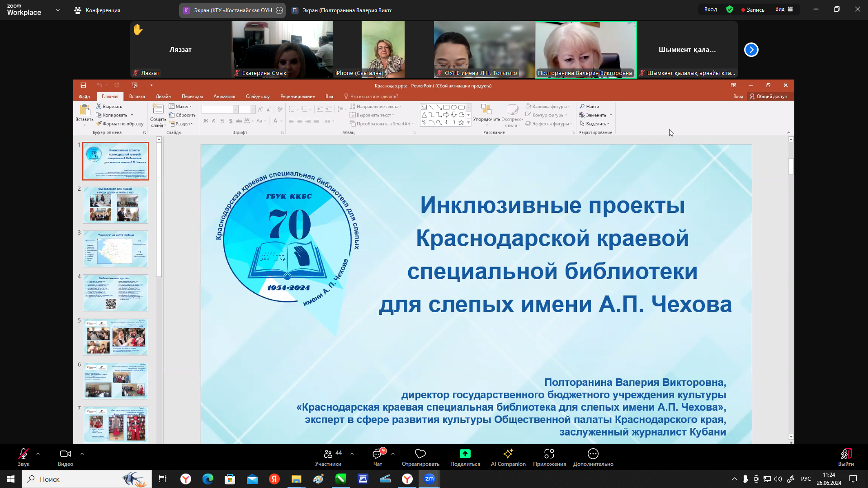Click Заменить replace command
Image resolution: width=868 pixels, height=488 pixels.
(x=593, y=115)
